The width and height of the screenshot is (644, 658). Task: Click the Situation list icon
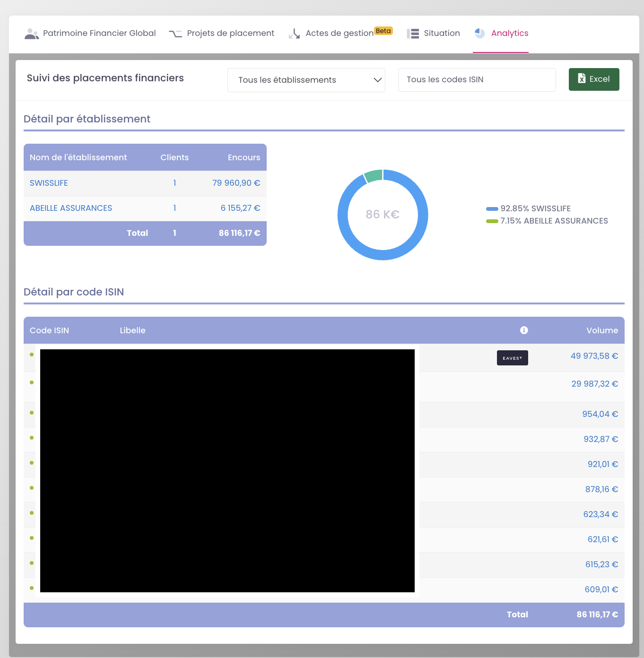tap(412, 33)
